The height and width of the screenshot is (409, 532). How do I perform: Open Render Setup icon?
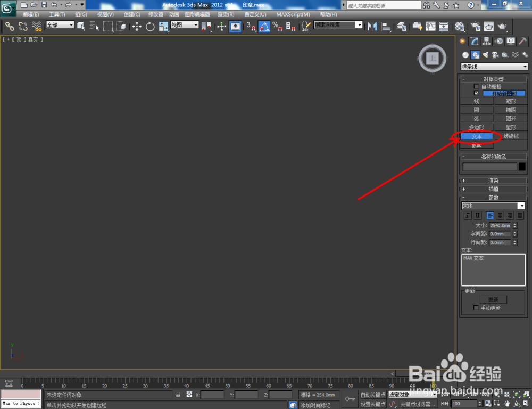tap(475, 26)
